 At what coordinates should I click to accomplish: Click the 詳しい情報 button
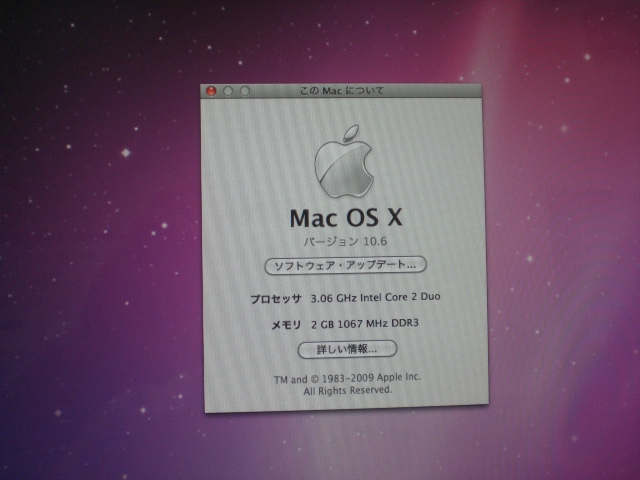[x=347, y=349]
